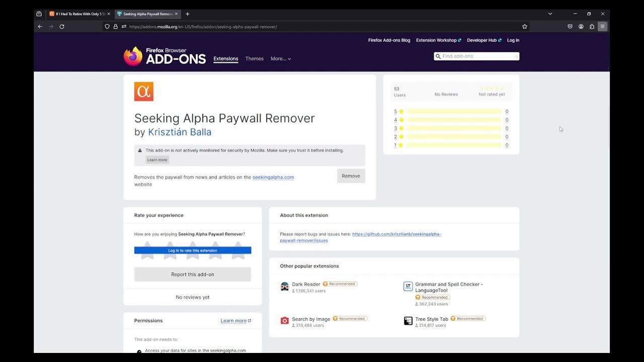Click Learn more under security warning
Screen dimensions: 644x362
tap(157, 160)
